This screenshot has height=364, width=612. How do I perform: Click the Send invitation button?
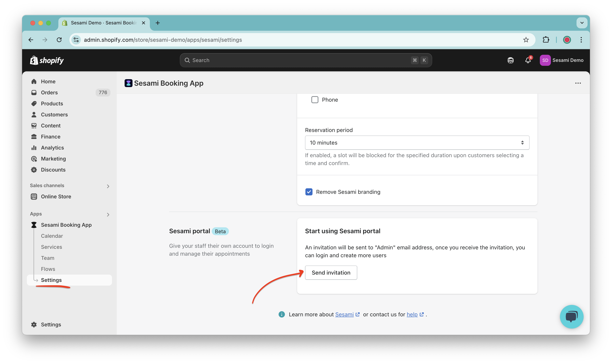tap(331, 273)
